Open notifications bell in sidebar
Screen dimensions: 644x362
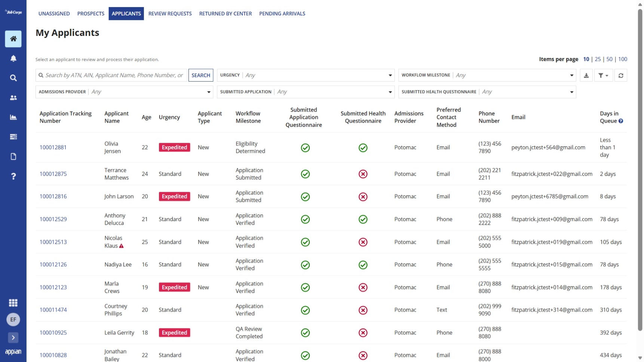click(x=13, y=58)
